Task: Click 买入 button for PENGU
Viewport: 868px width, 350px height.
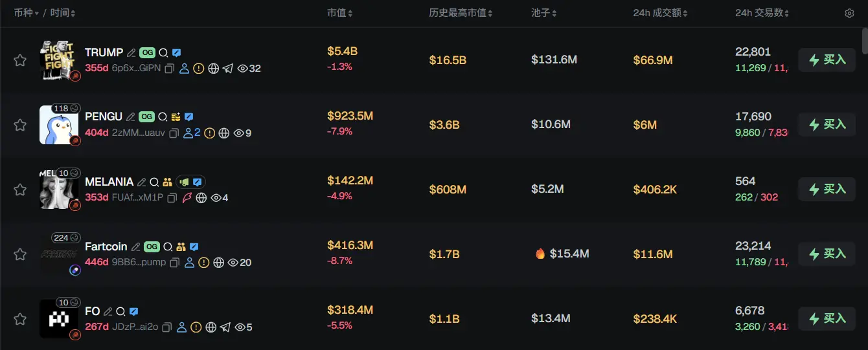Action: [x=827, y=124]
